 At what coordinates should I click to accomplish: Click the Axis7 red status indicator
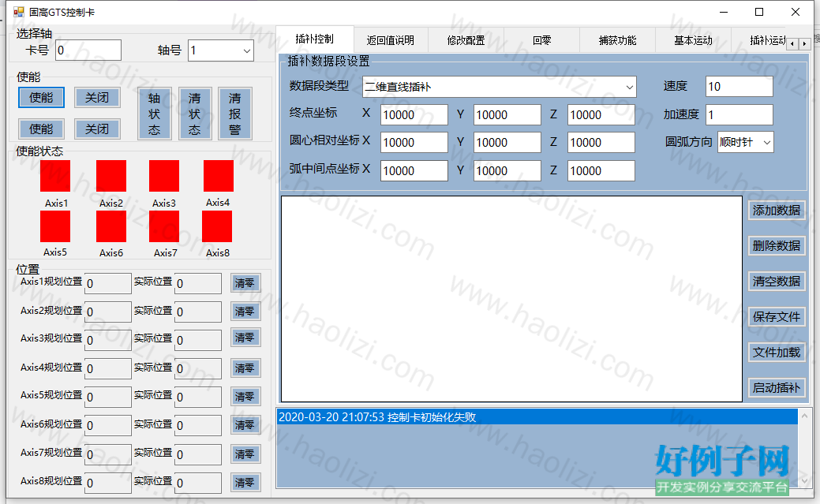pyautogui.click(x=164, y=227)
